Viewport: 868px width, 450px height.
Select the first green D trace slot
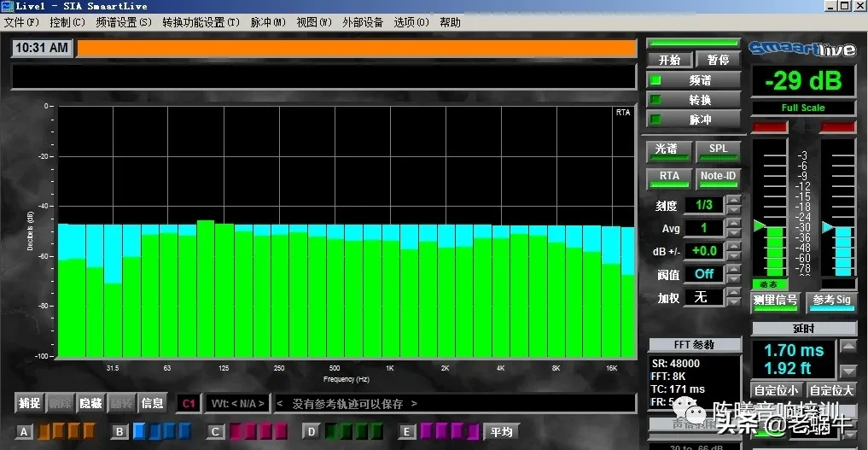pos(332,431)
